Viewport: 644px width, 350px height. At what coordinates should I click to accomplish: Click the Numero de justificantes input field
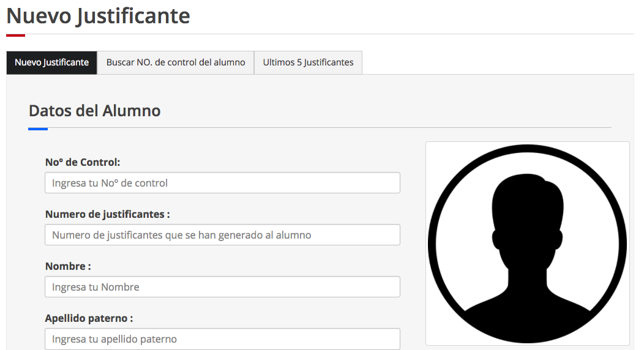coord(222,235)
